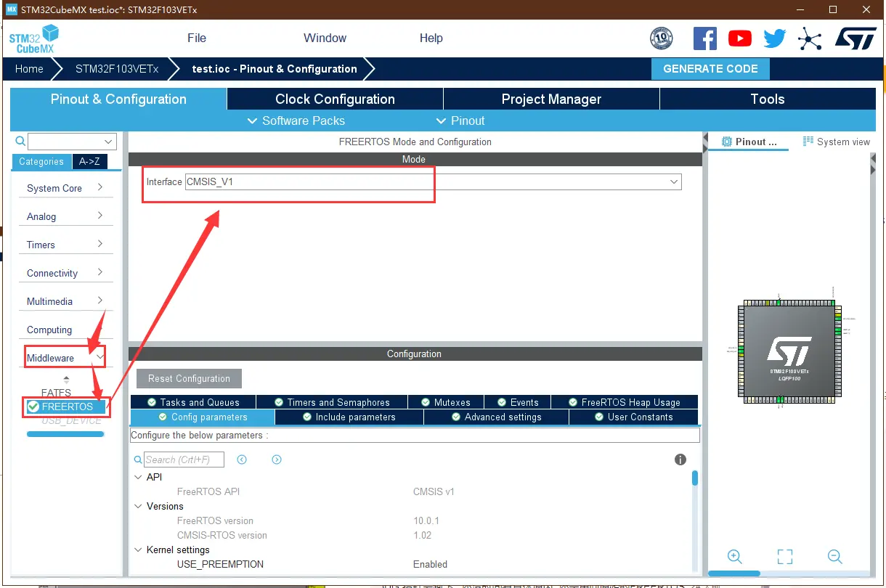This screenshot has width=886, height=588.
Task: Open the category search combo box
Action: tap(72, 142)
